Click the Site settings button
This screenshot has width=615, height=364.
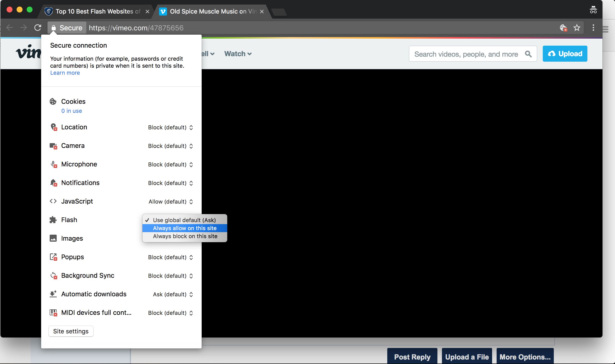(71, 331)
